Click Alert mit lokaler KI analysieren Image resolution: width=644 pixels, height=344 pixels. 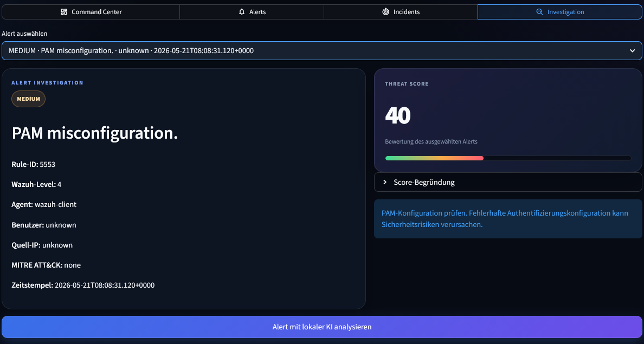(x=322, y=327)
